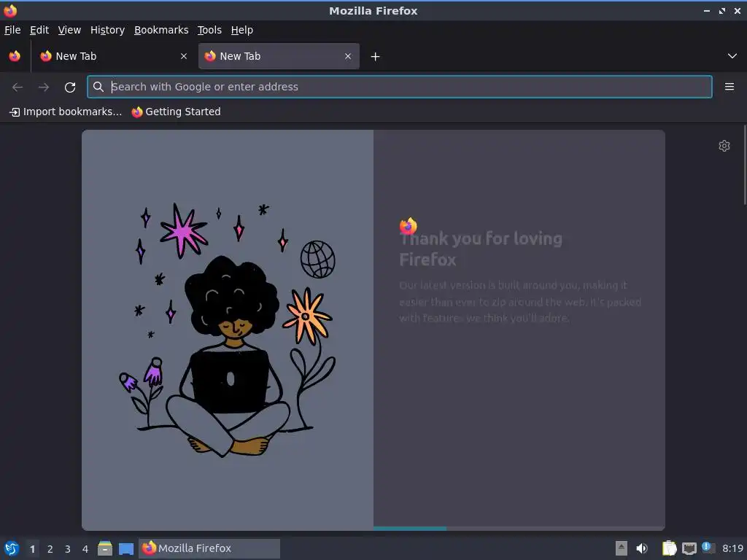Close the first New Tab
747x560 pixels.
pos(184,56)
